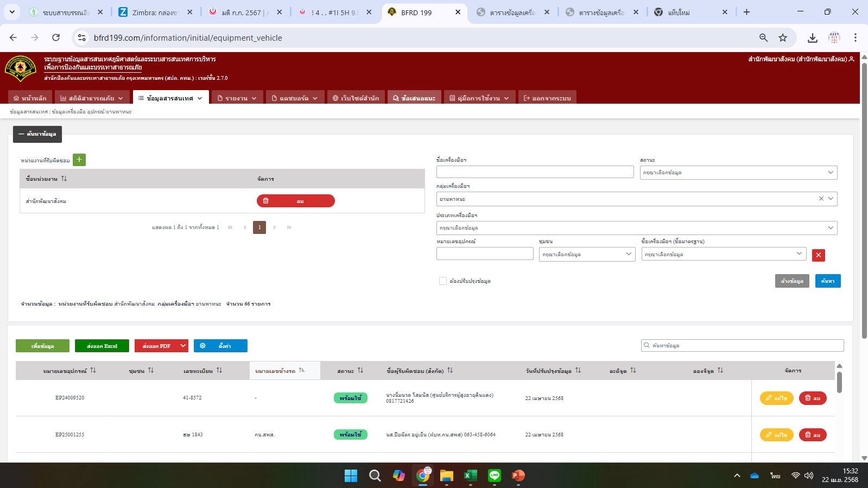Open the รายงาน menu
This screenshot has height=488, width=868.
point(236,98)
